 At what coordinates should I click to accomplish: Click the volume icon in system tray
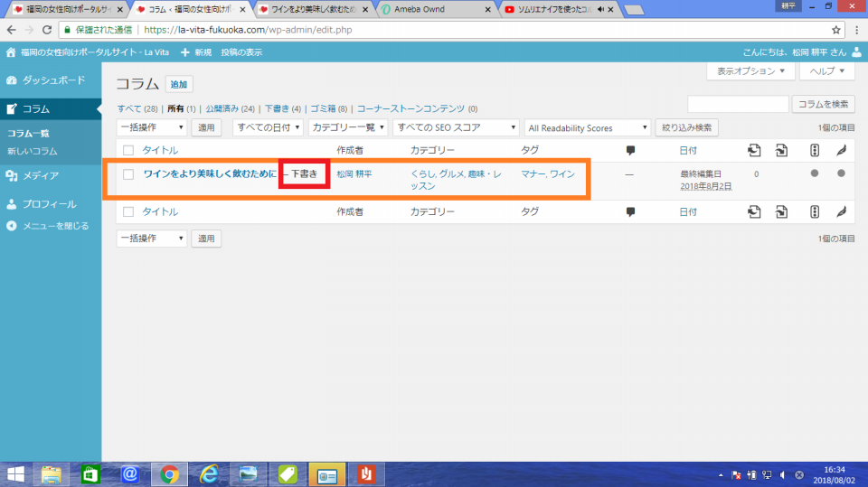[783, 475]
